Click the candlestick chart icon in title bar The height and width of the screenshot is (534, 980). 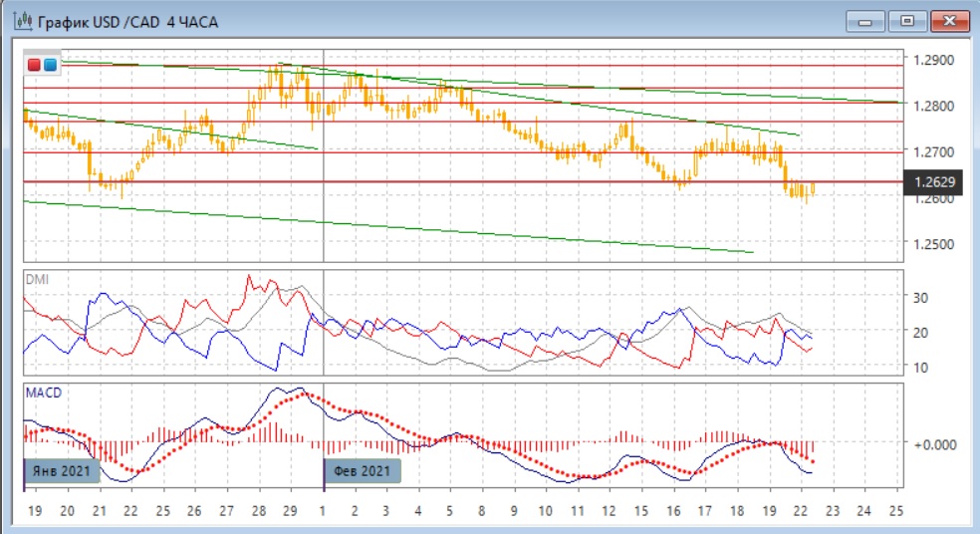20,21
